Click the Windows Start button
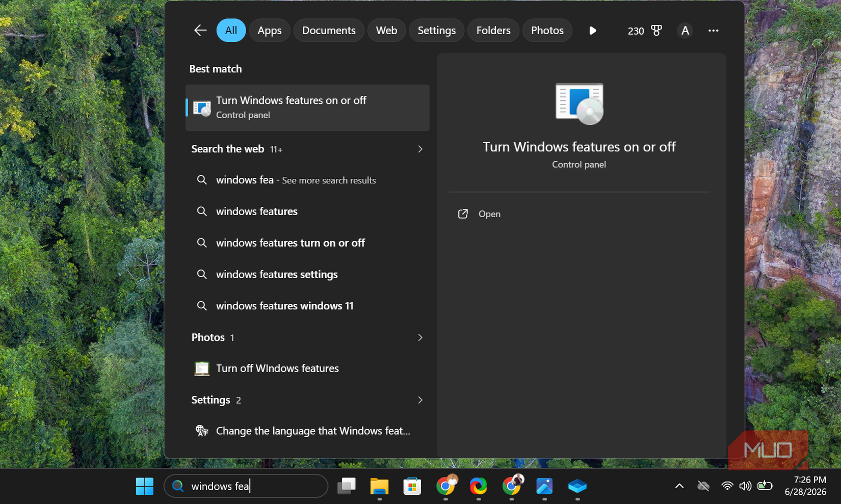Viewport: 841px width, 504px height. 145,486
